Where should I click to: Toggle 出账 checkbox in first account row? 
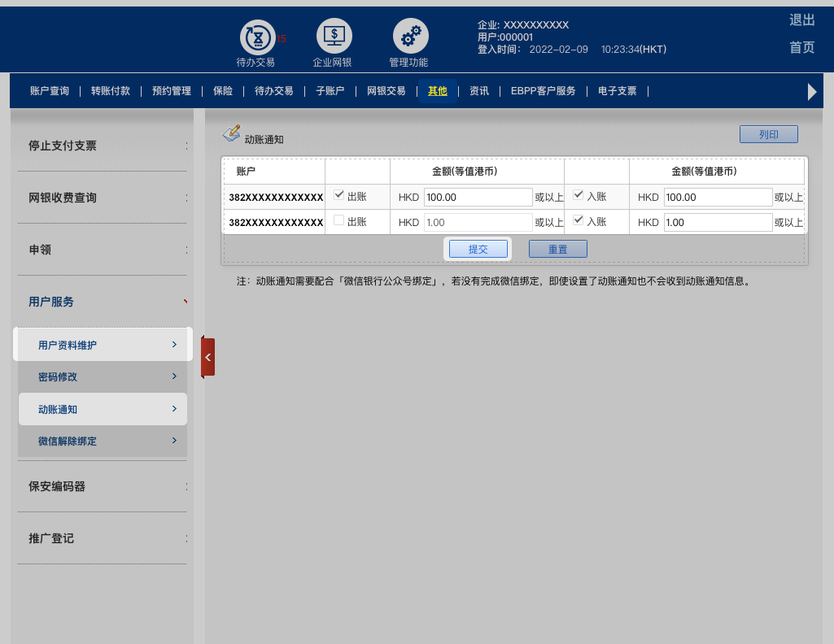[x=339, y=195]
